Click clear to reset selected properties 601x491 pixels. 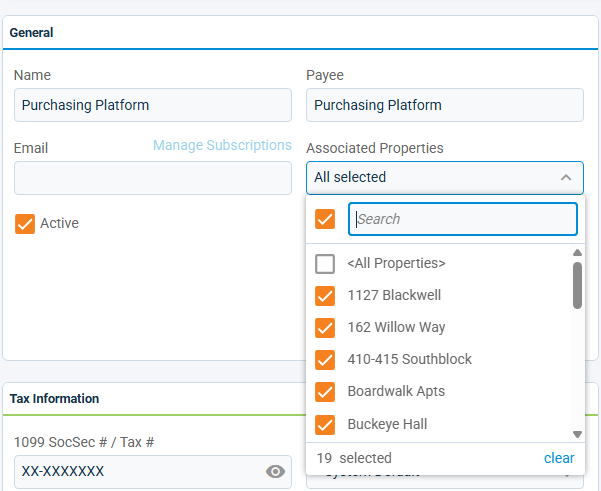[559, 458]
